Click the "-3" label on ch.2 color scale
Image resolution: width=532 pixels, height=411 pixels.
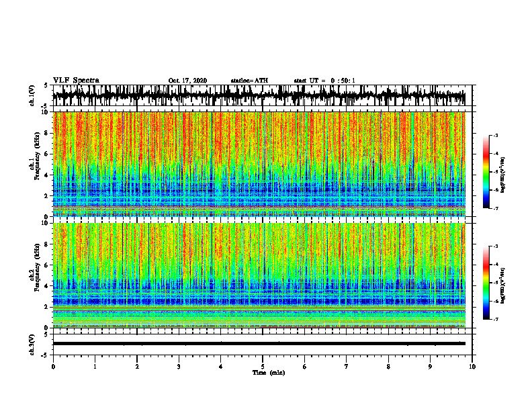tap(495, 246)
